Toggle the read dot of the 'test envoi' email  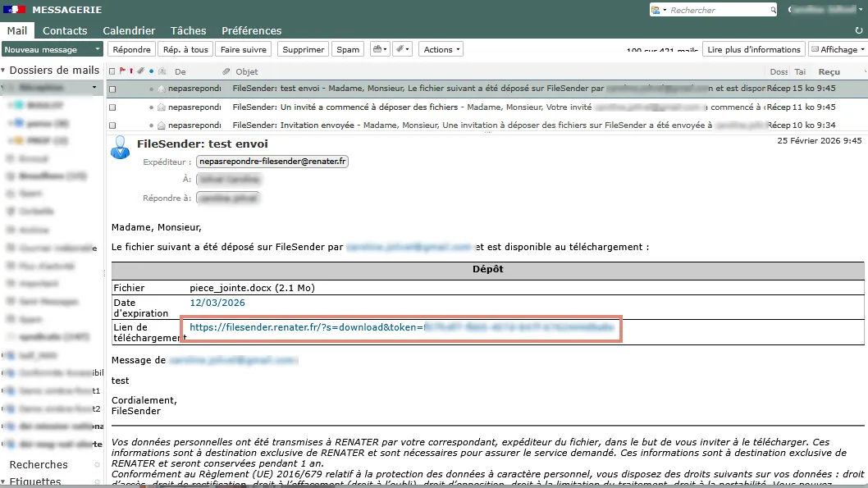tap(151, 89)
